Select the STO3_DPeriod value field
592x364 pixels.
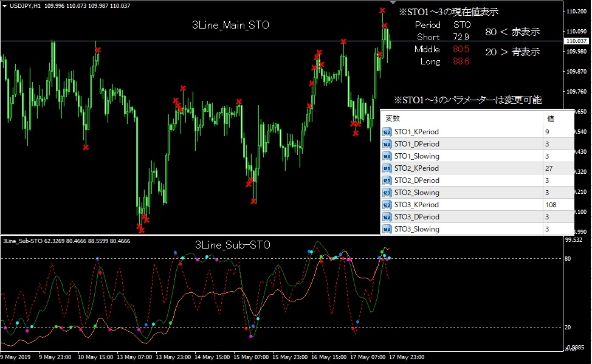(558, 217)
